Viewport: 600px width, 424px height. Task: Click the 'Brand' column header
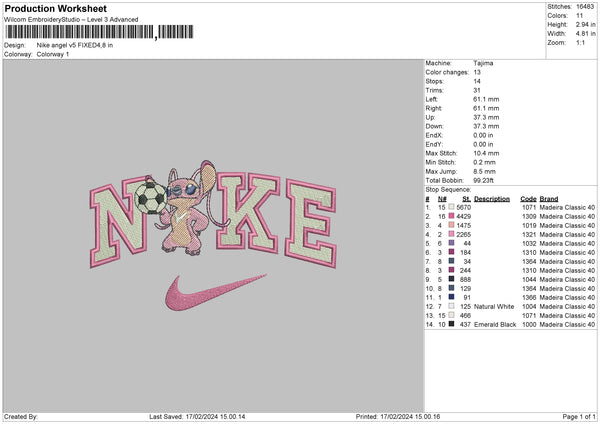(549, 199)
